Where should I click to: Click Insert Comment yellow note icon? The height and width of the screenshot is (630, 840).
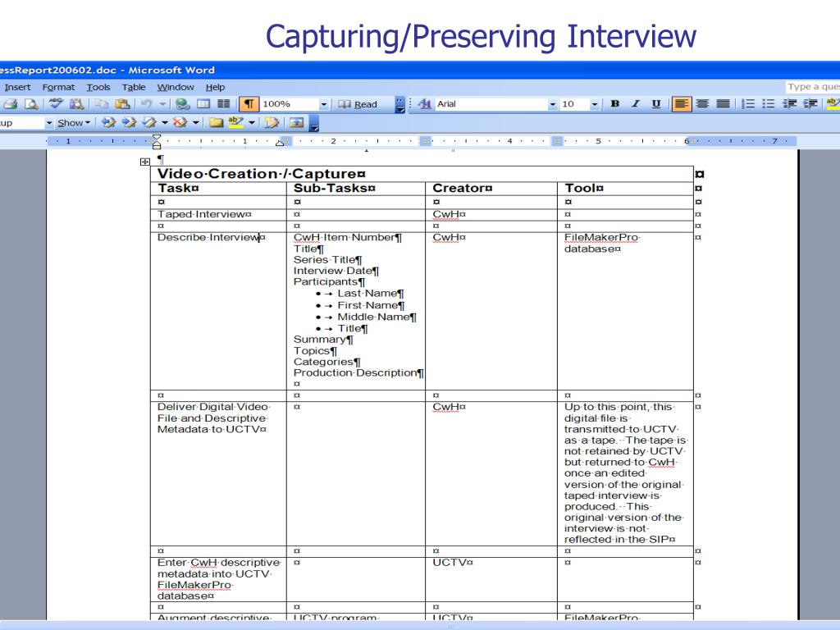pos(216,123)
